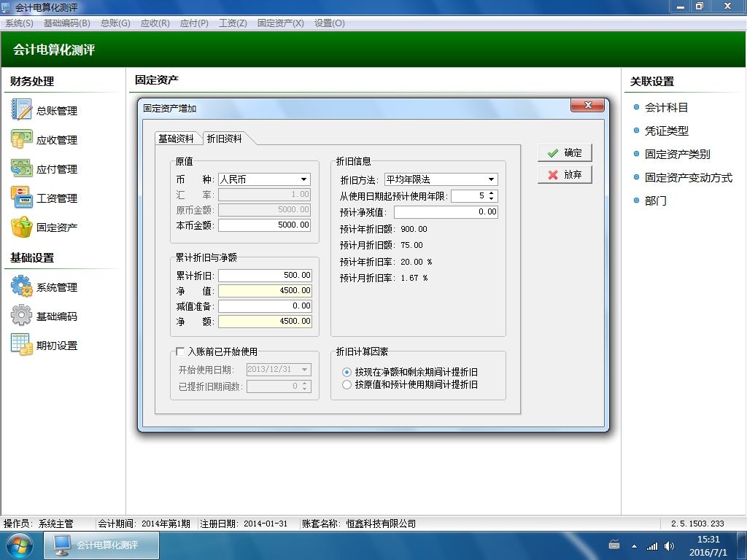
Task: Open 基础编码(B) menu
Action: pos(66,23)
